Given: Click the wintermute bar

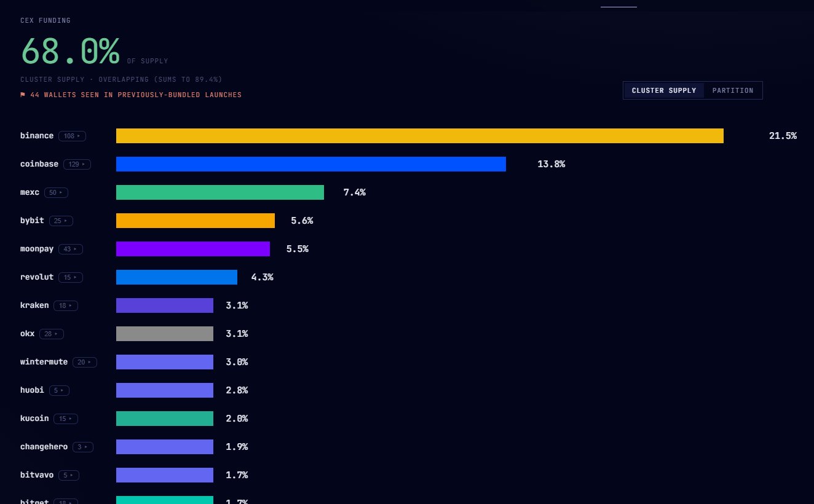Looking at the screenshot, I should (165, 362).
